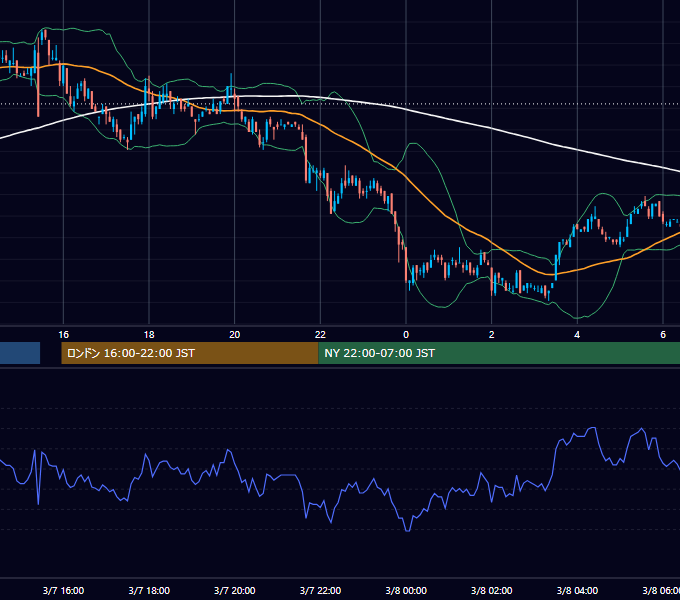Screen dimensions: 680x600
Task: Click the 3/8 04:00 date label
Action: coord(577,590)
